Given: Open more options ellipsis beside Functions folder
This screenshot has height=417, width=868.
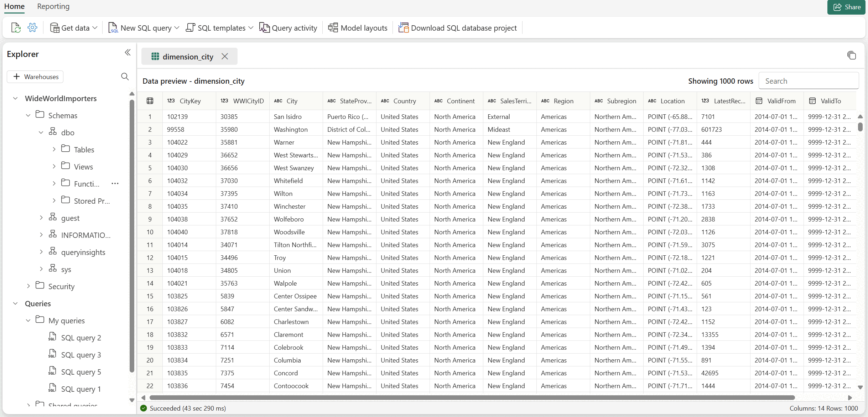Looking at the screenshot, I should (115, 184).
